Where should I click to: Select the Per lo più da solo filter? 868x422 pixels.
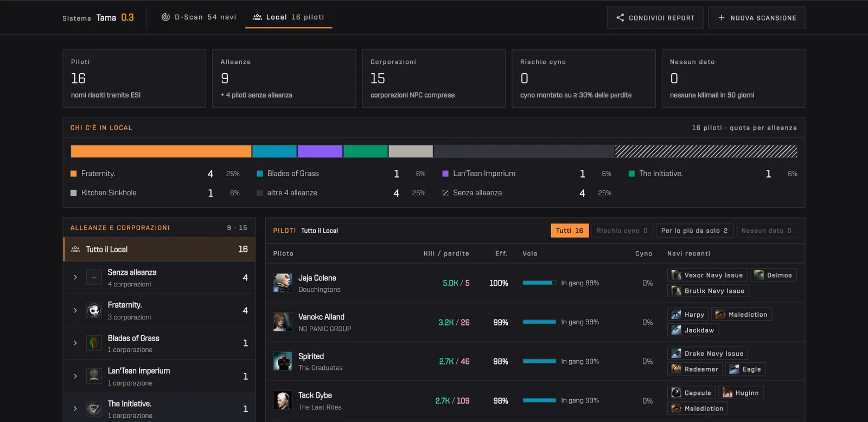tap(694, 231)
